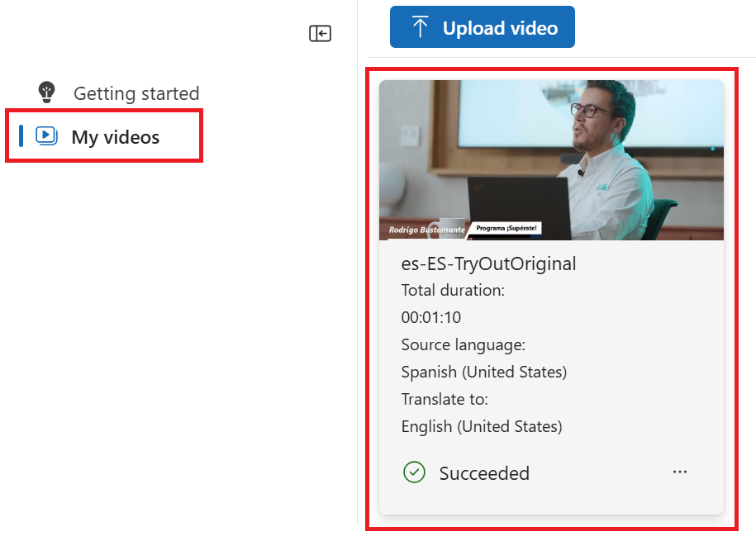Switch to the My videos section
This screenshot has height=541, width=756.
pos(114,135)
